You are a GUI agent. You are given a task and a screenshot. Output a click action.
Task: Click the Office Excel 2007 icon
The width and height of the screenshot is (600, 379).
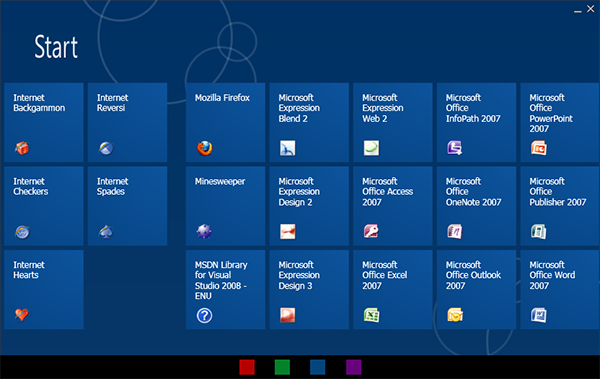coord(372,315)
